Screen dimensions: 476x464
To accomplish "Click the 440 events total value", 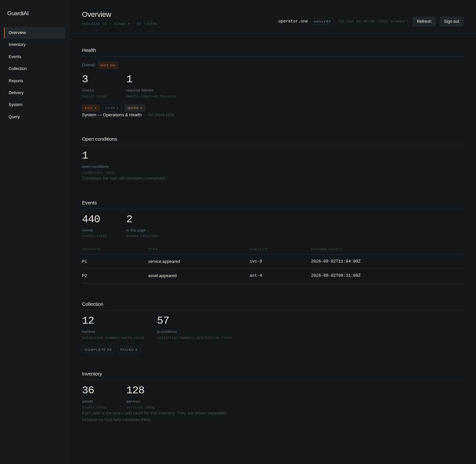I will click(x=91, y=219).
